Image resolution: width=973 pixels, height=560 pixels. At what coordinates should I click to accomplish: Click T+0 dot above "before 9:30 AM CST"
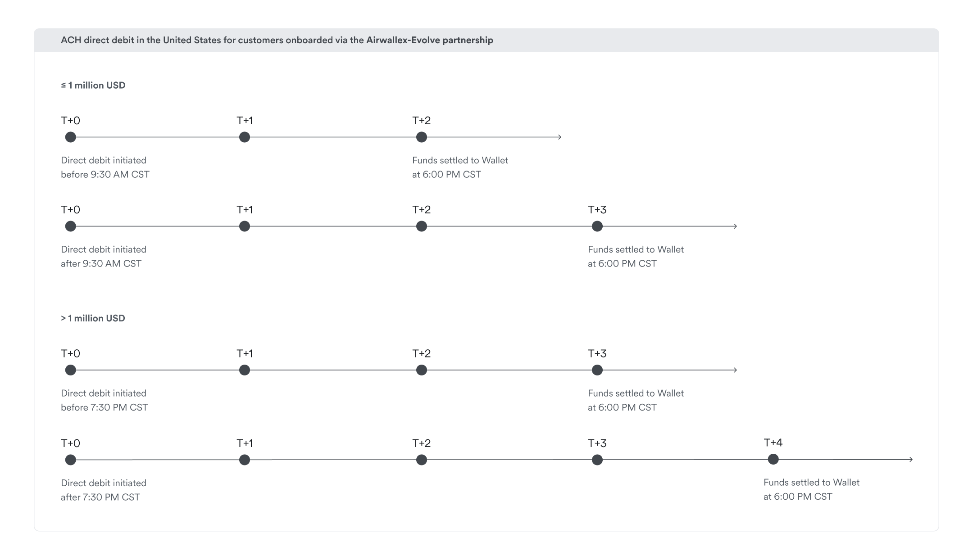click(x=71, y=137)
